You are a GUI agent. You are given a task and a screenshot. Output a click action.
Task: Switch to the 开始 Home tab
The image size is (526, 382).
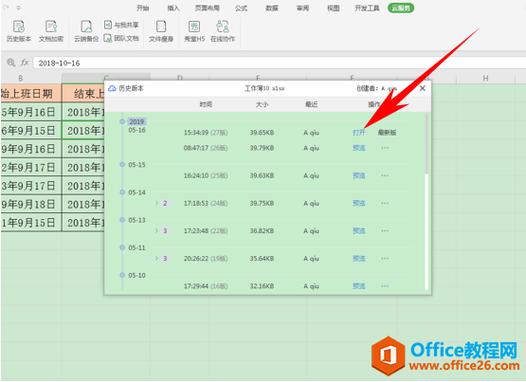143,8
